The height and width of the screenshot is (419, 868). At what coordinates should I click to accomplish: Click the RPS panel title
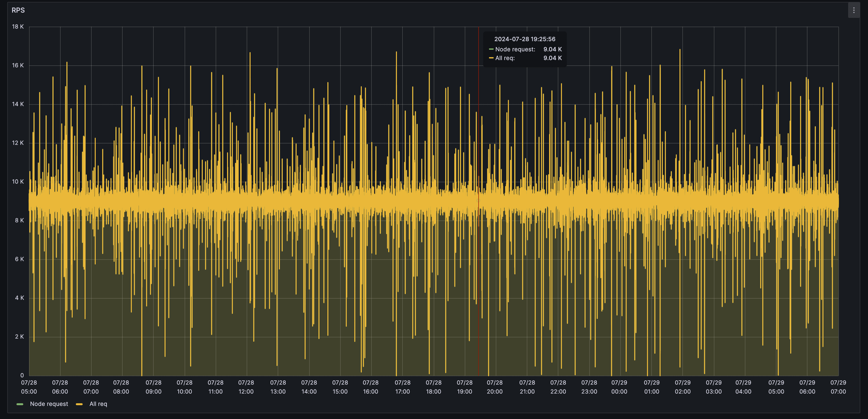click(x=18, y=10)
